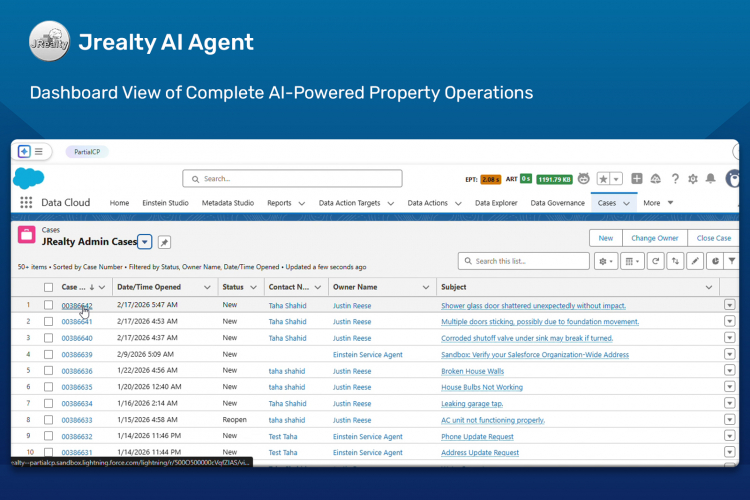Screen dimensions: 750x500
Task: Open the Salesforce Help question mark
Action: click(x=675, y=179)
